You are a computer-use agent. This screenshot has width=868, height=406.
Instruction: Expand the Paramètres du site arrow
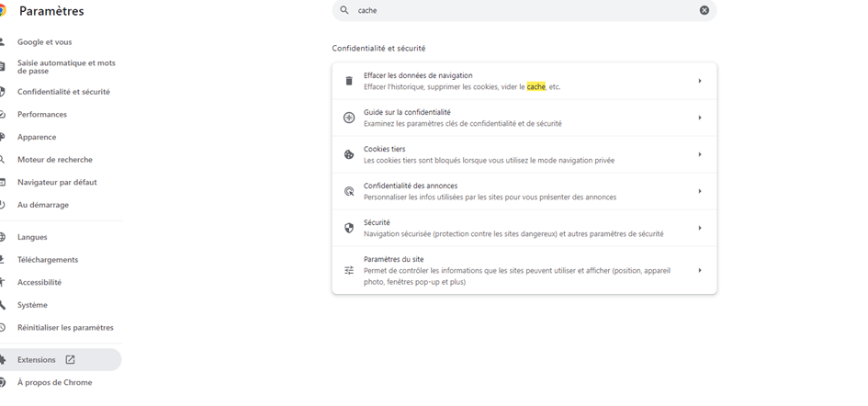tap(700, 270)
